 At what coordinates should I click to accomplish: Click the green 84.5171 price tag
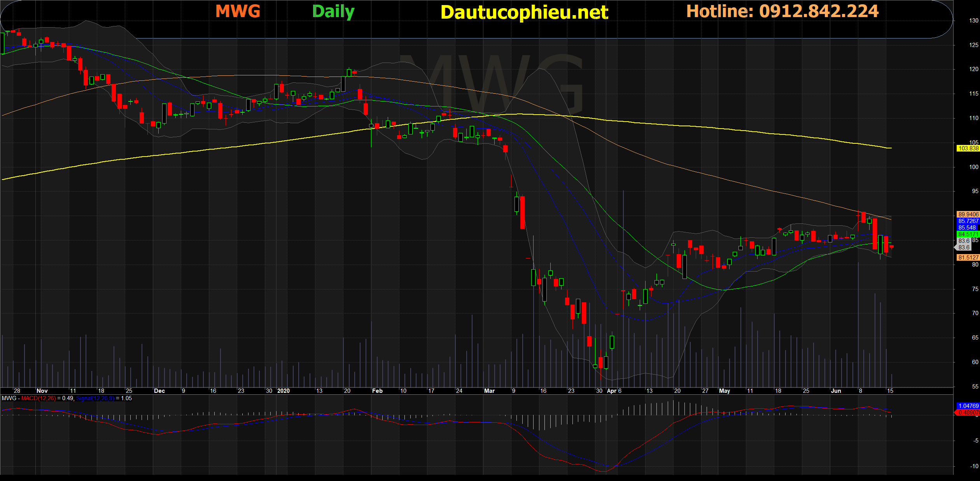968,234
